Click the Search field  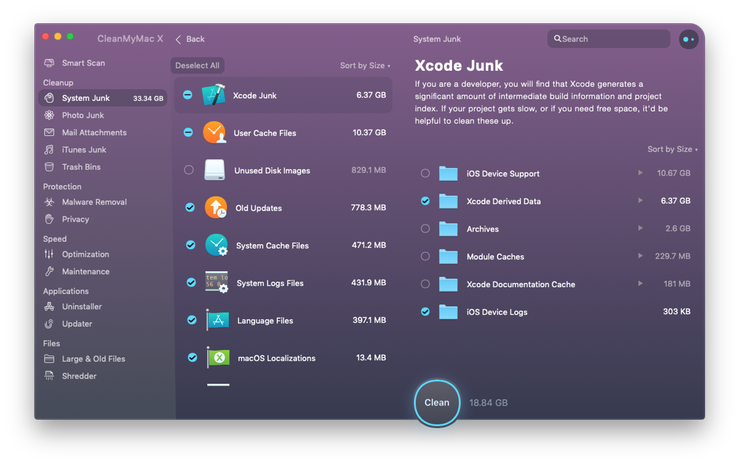coord(609,39)
